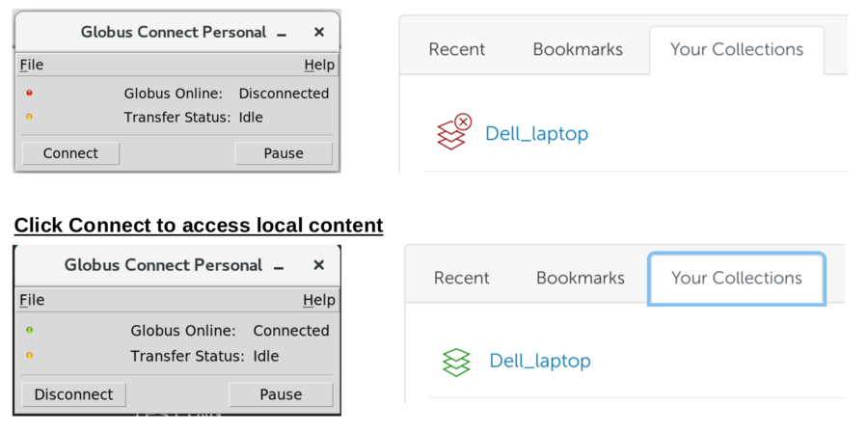Viewport: 868px width, 432px height.
Task: Minimize the connected Globus Connect Personal window
Action: tap(279, 266)
